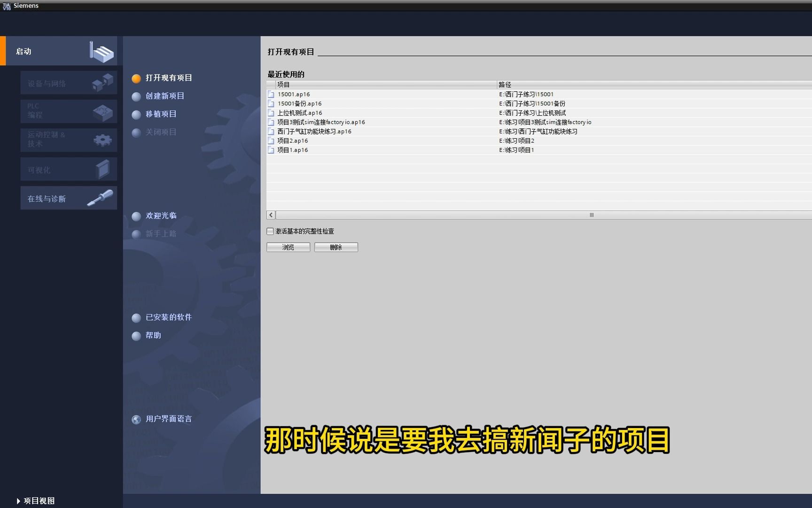Click the 浏览 button
The width and height of the screenshot is (812, 508).
[x=288, y=247]
